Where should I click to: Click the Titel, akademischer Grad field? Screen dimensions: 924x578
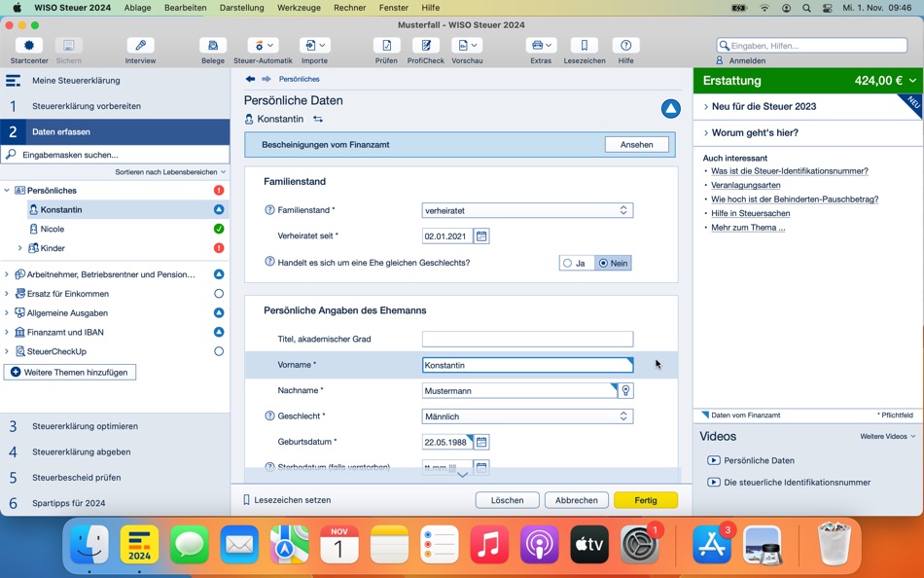click(527, 340)
